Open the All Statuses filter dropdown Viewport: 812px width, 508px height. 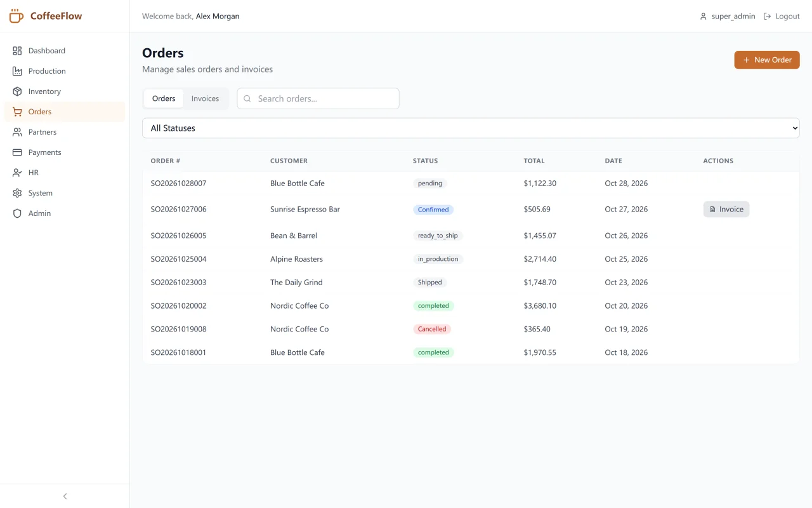(471, 128)
